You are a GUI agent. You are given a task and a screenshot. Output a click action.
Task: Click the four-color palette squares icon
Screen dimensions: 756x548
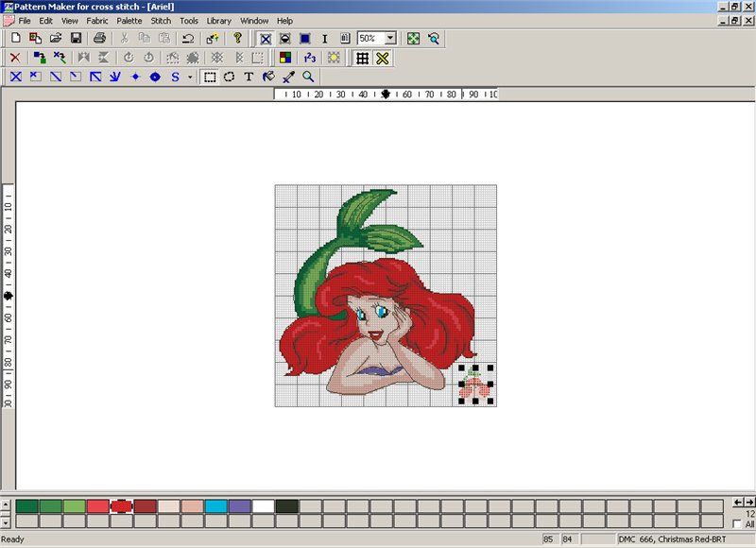[285, 58]
